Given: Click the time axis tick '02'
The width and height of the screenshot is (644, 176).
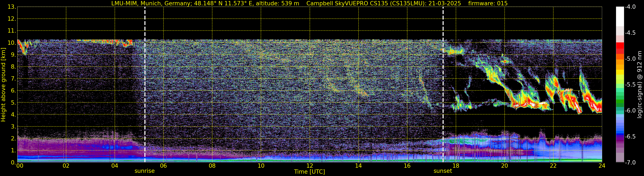Looking at the screenshot, I should click(x=66, y=166).
